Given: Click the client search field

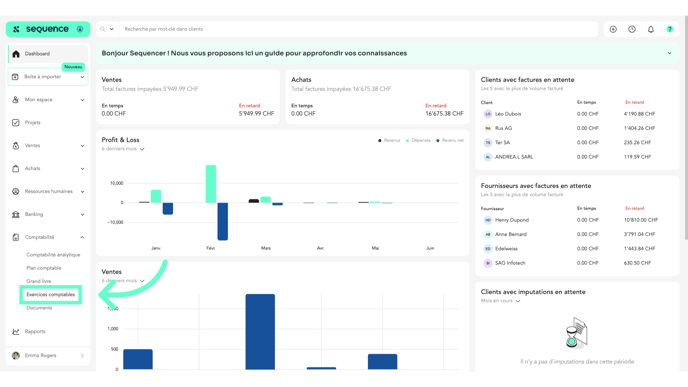Looking at the screenshot, I should [x=358, y=29].
